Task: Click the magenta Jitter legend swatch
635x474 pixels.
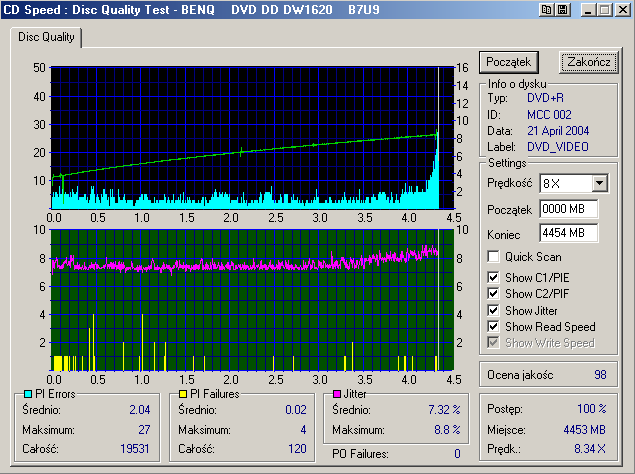Action: (x=337, y=394)
